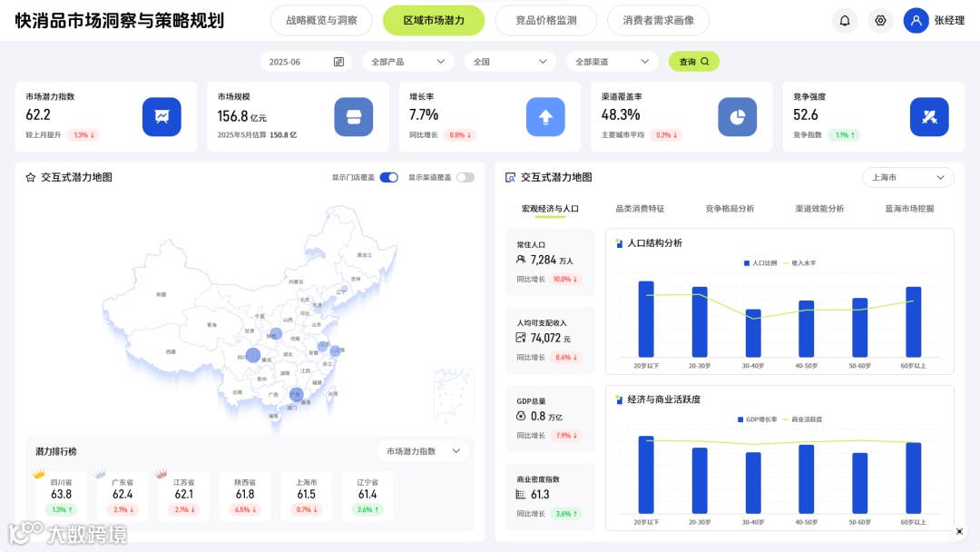
Task: Enable the 显示渠道覆盖 switch
Action: [x=465, y=178]
